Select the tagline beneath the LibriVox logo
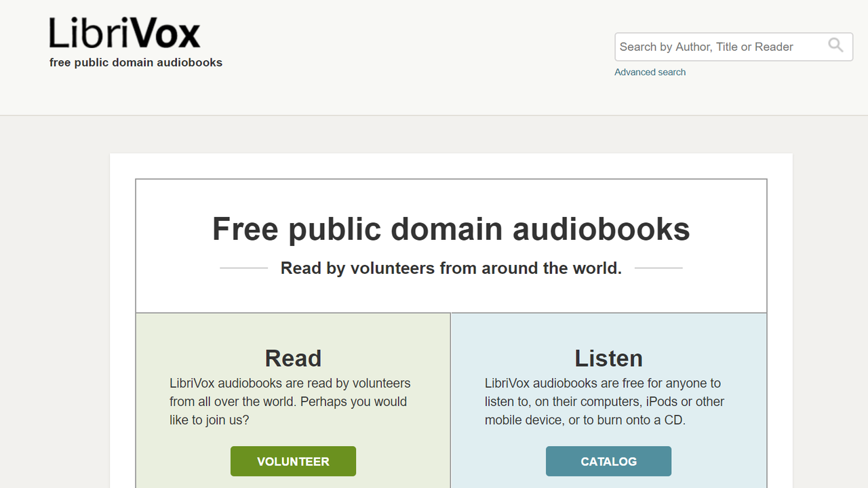The width and height of the screenshot is (868, 488). pos(136,62)
